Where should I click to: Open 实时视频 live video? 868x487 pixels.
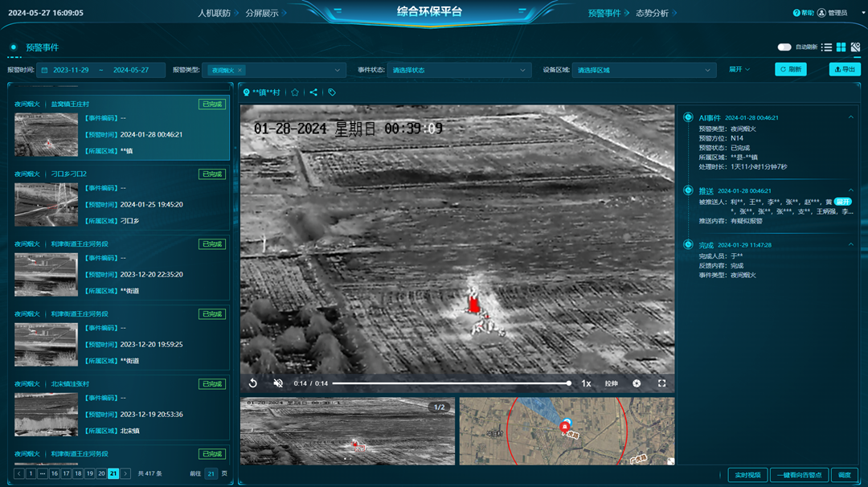(747, 475)
